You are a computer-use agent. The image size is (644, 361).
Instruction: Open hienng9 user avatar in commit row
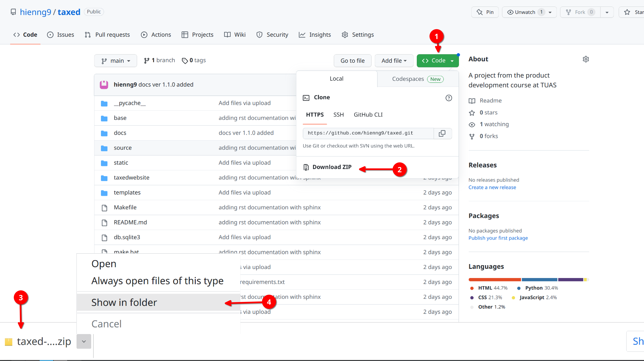104,85
